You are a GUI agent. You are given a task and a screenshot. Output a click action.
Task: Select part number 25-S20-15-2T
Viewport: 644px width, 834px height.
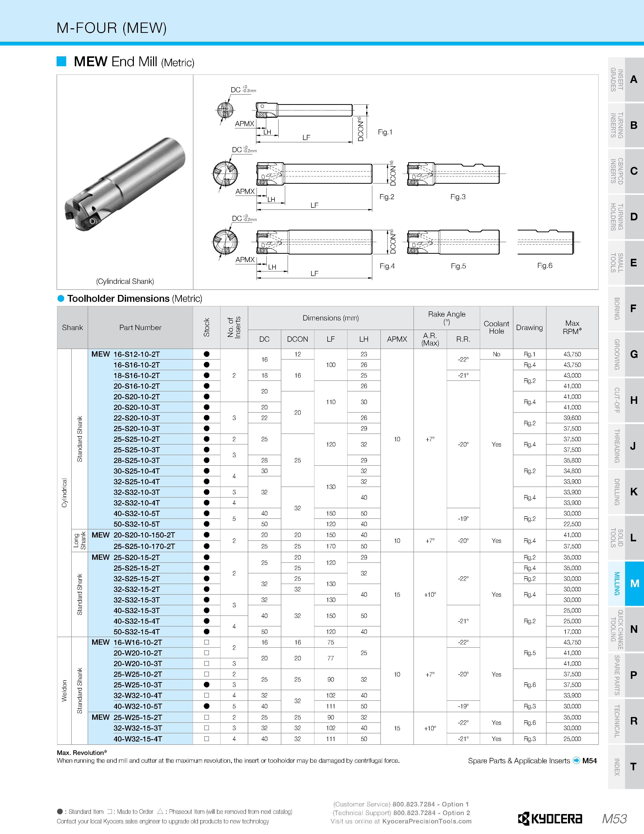[137, 557]
